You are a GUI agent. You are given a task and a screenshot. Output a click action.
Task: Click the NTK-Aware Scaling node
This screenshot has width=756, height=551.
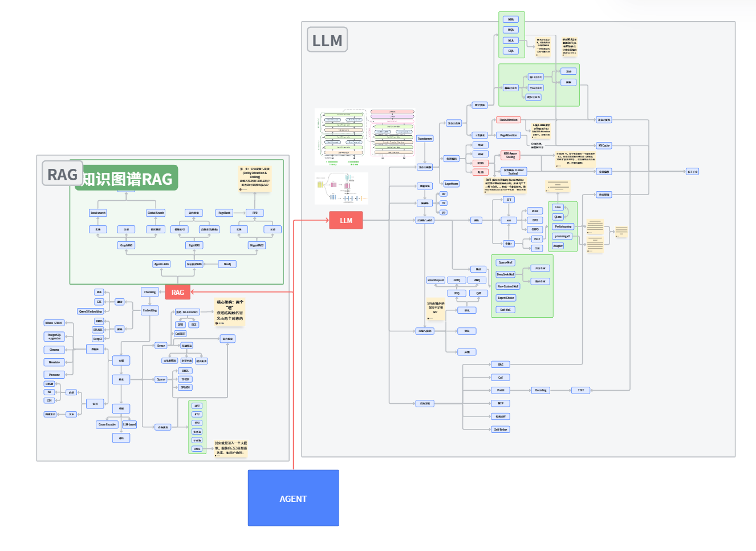(x=510, y=155)
